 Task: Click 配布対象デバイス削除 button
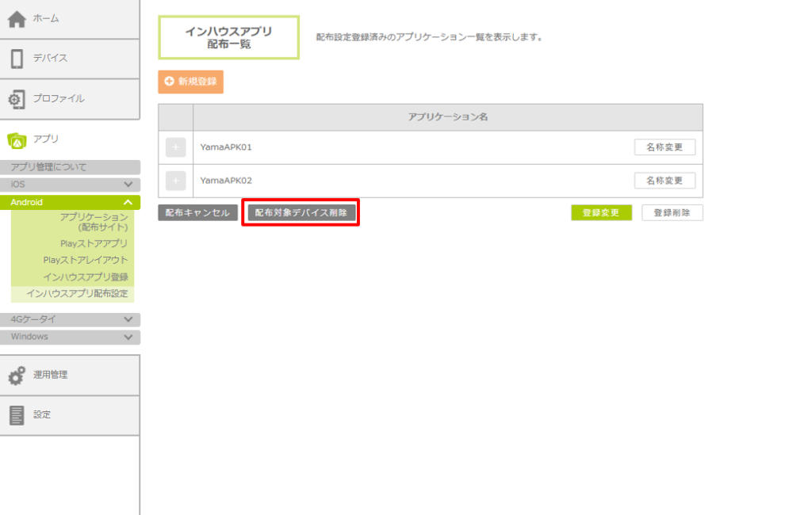click(301, 213)
